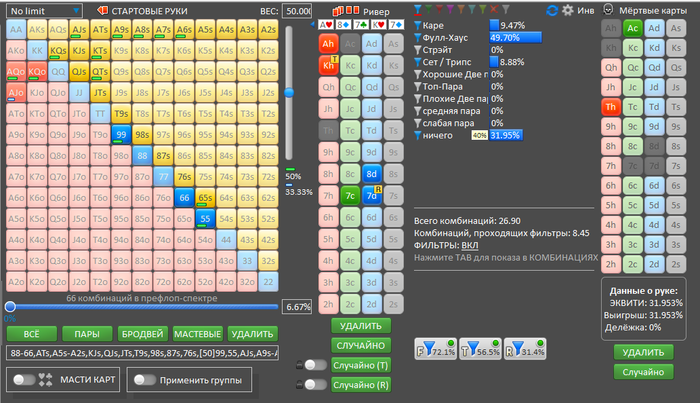Select the blue funnel filter color
Viewport: 700px width, 403px height.
click(x=418, y=9)
